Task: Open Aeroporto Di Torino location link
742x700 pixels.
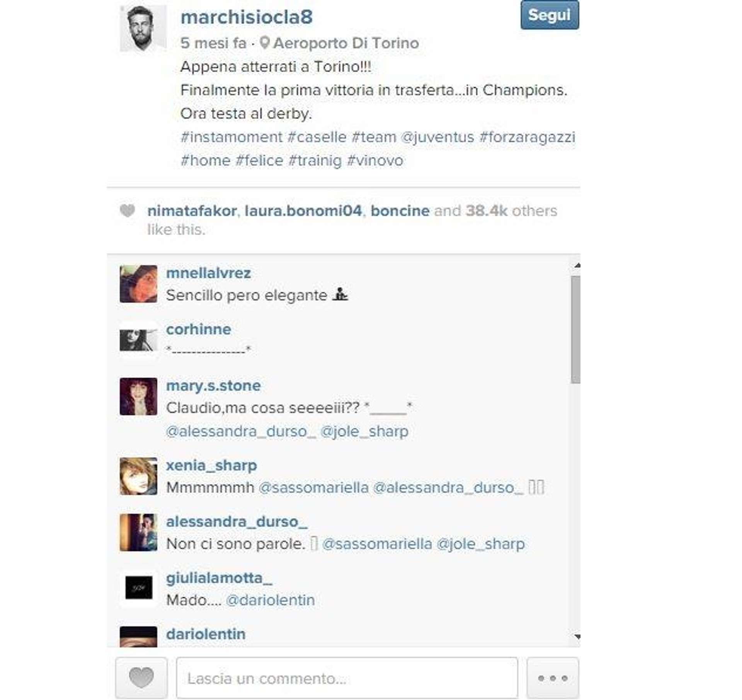Action: point(346,43)
